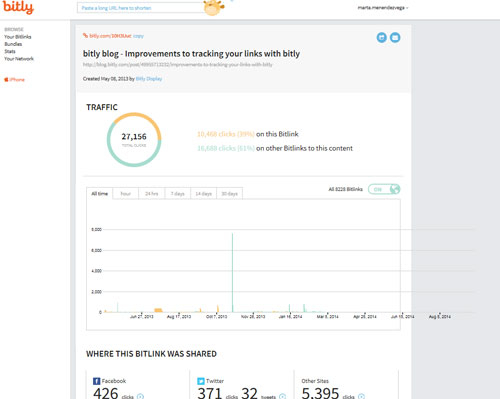Click the BROWSE sidebar heading
Image resolution: width=500 pixels, height=399 pixels.
point(14,29)
